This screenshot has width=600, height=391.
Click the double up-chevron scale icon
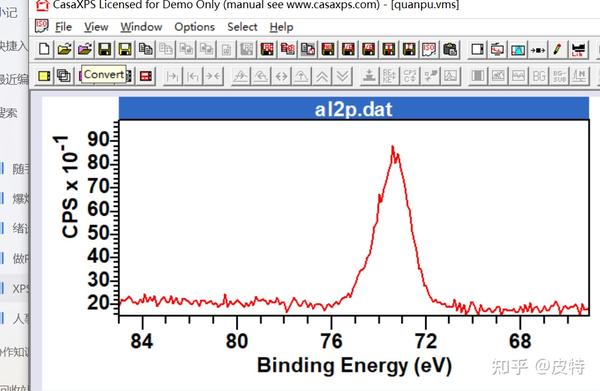pos(322,76)
